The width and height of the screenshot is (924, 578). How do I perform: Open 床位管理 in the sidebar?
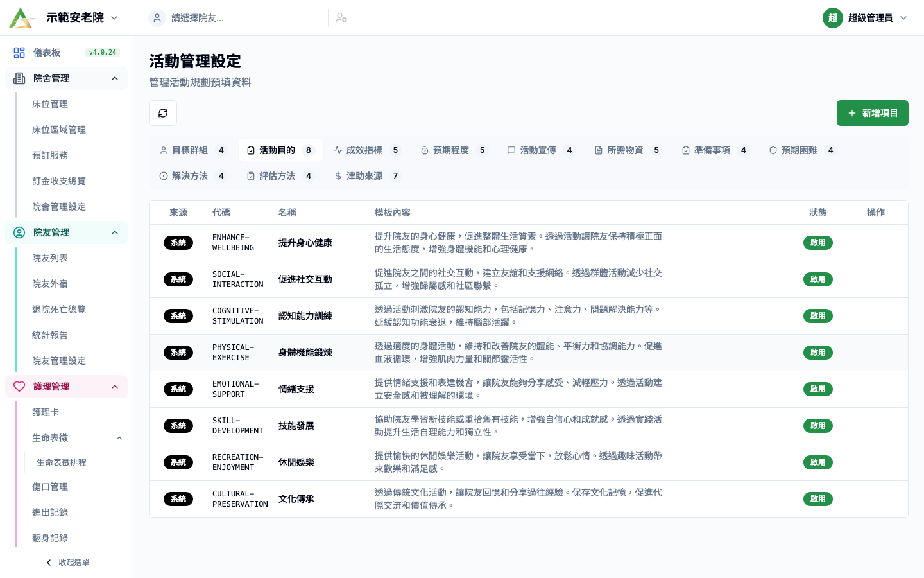50,104
